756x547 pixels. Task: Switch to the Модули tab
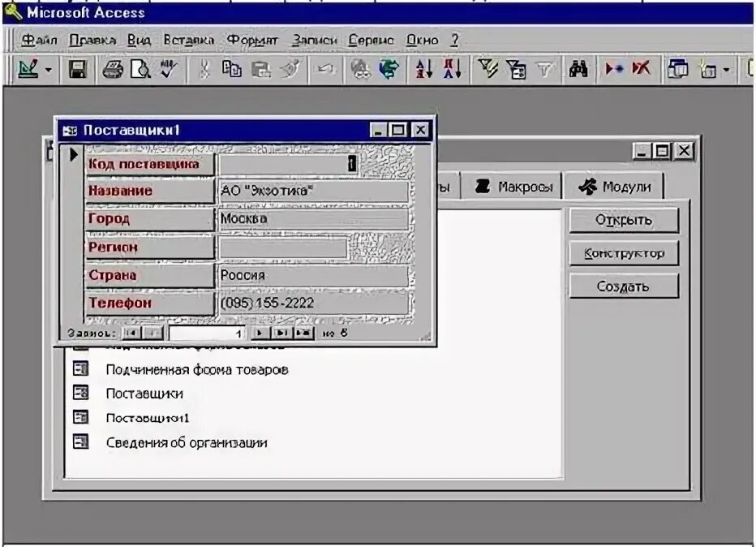[614, 186]
